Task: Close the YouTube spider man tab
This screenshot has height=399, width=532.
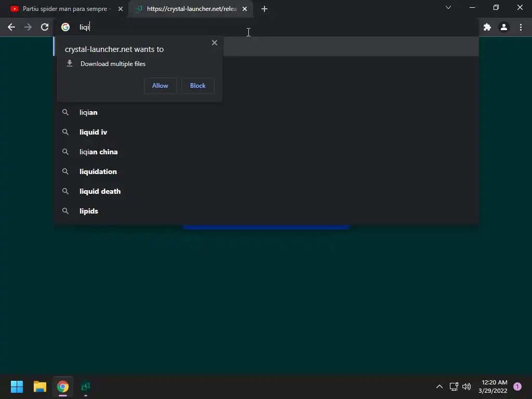Action: point(121,9)
